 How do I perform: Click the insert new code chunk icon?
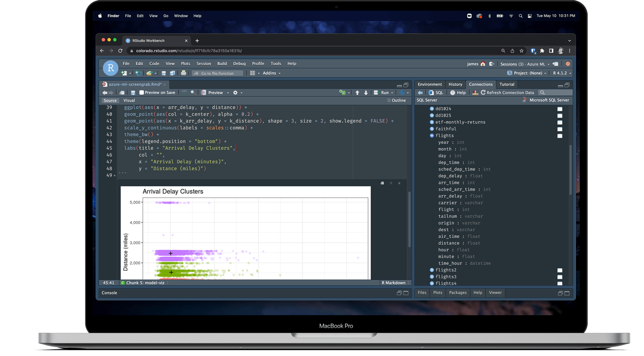342,93
